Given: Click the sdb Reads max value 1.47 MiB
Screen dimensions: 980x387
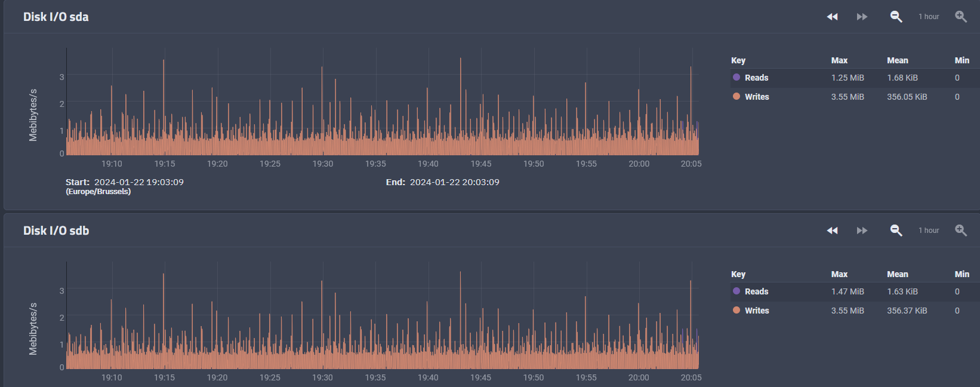Looking at the screenshot, I should [x=848, y=291].
